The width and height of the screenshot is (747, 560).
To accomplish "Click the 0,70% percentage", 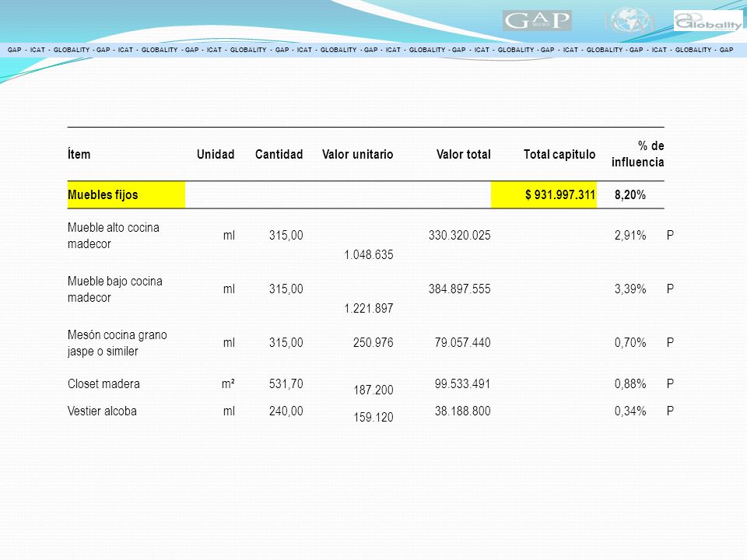I will coord(630,343).
